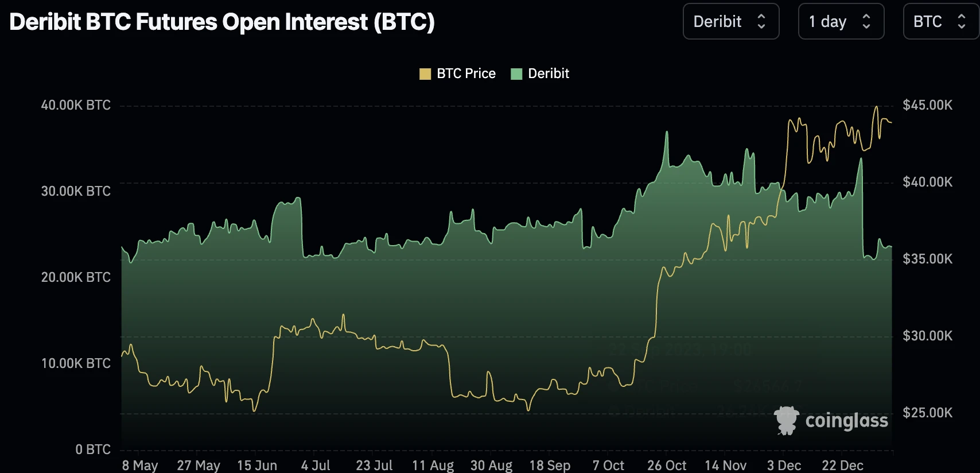The image size is (980, 473).
Task: Click the Deribit dropdown chevron arrows
Action: [761, 22]
